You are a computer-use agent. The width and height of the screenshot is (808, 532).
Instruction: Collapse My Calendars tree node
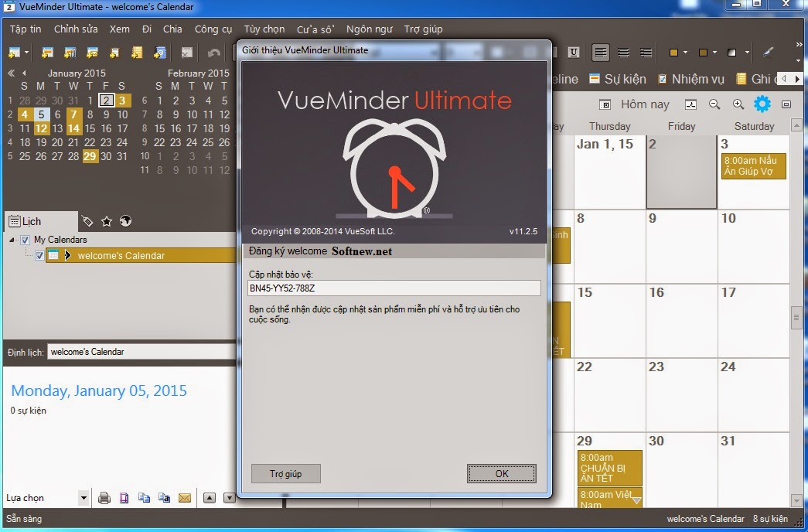pos(12,240)
